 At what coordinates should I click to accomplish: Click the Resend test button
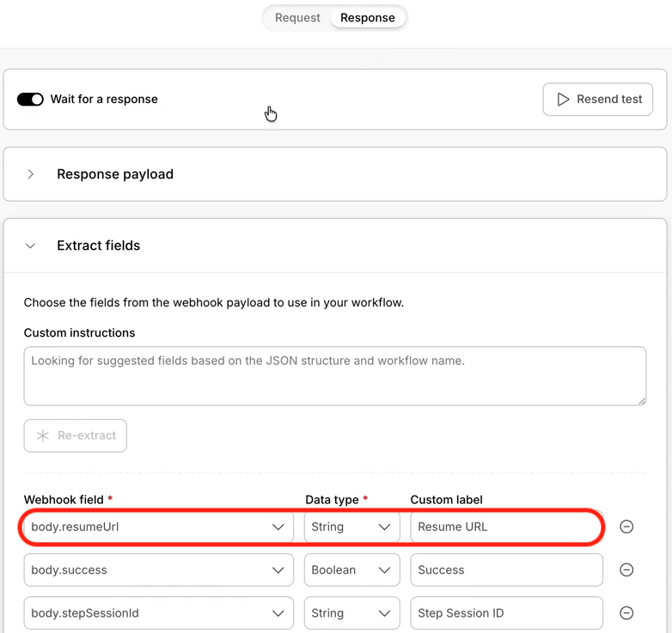597,99
